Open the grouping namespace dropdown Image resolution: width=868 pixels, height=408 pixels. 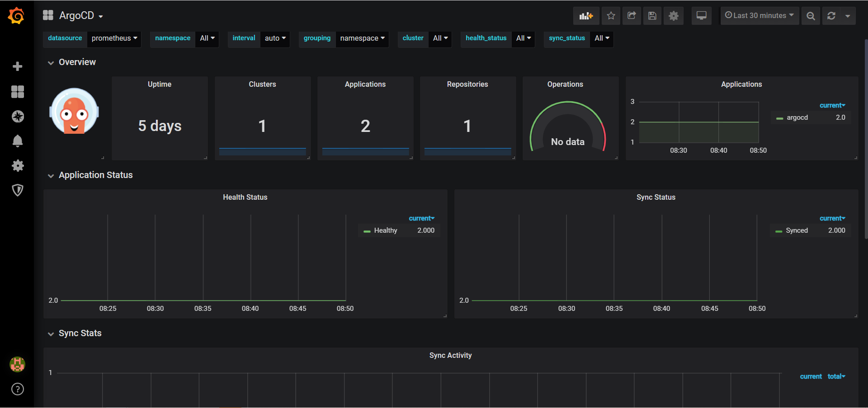363,38
